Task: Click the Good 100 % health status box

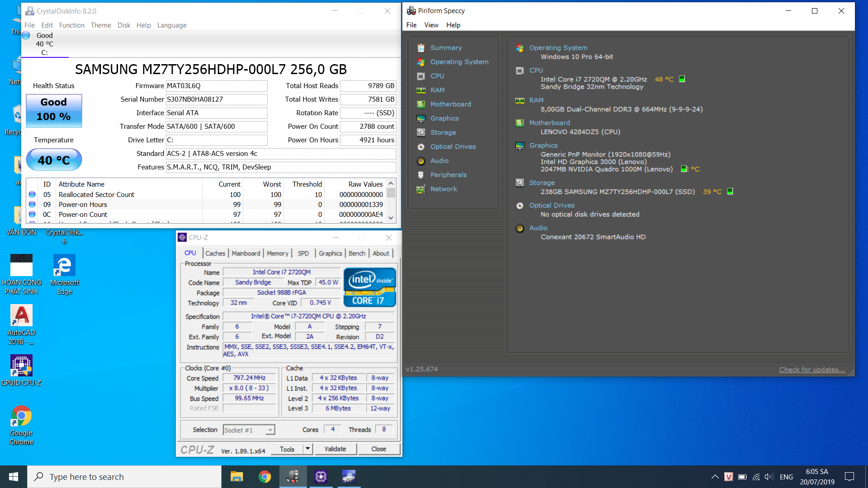Action: (x=54, y=111)
